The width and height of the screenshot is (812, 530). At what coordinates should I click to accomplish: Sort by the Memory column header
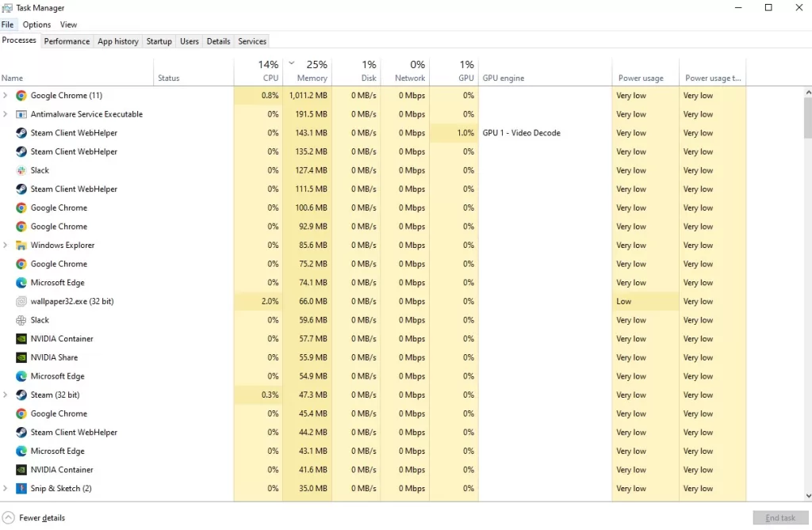tap(307, 71)
